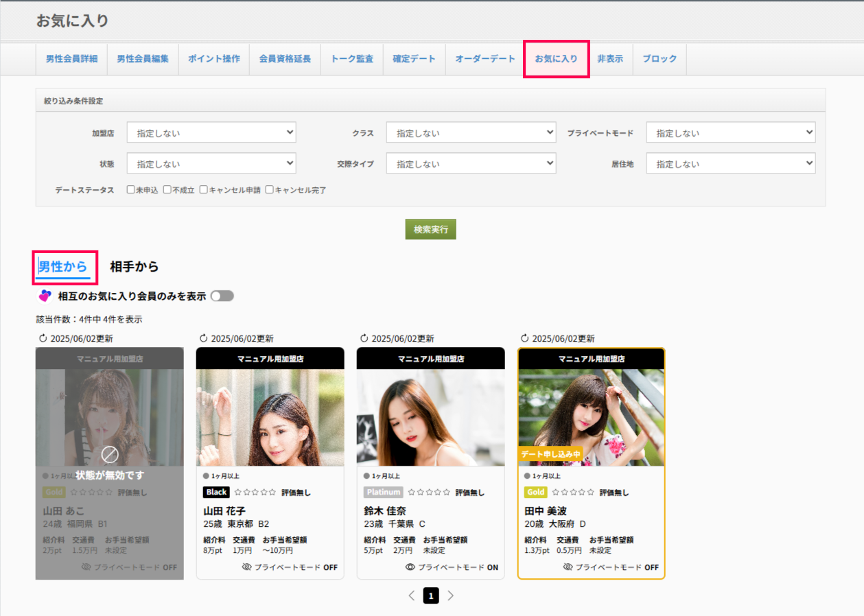
Task: Click the disabled-status icon on 山田 あこ photo
Action: click(110, 453)
